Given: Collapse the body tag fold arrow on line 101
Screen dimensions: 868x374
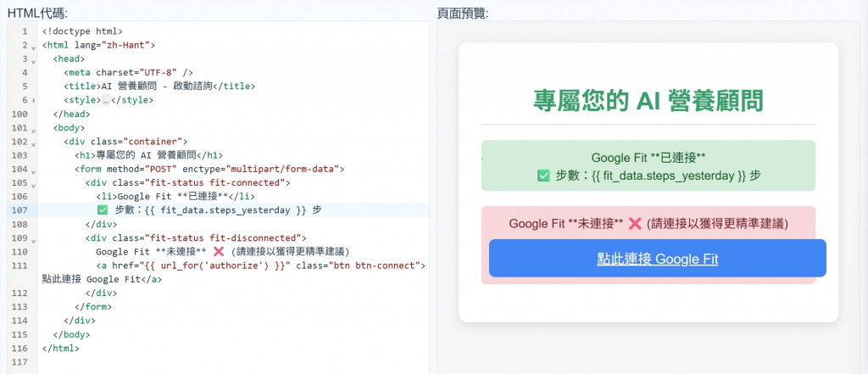Looking at the screenshot, I should click(x=33, y=129).
